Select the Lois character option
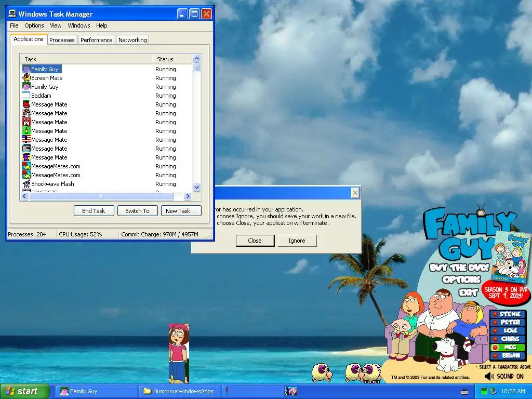 508,330
